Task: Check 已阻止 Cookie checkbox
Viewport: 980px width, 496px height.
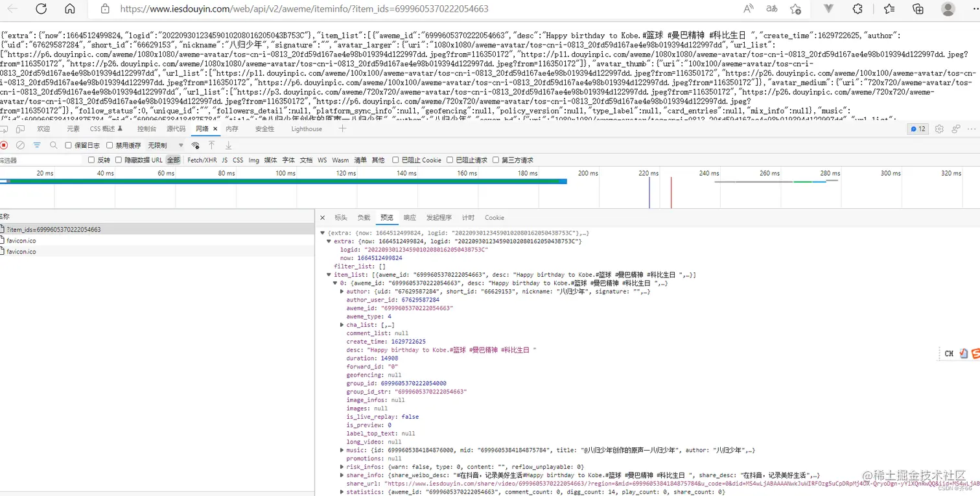Action: 395,159
